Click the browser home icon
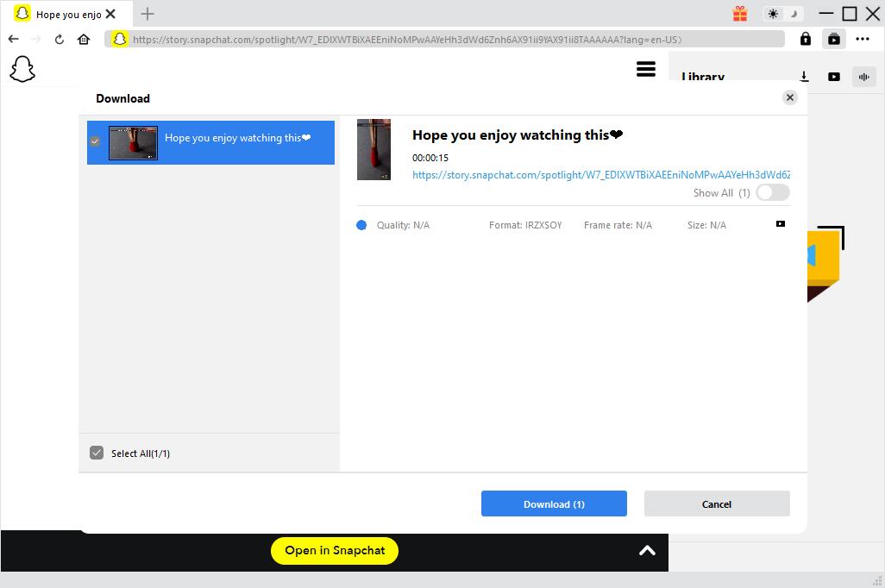The image size is (885, 588). click(x=84, y=39)
